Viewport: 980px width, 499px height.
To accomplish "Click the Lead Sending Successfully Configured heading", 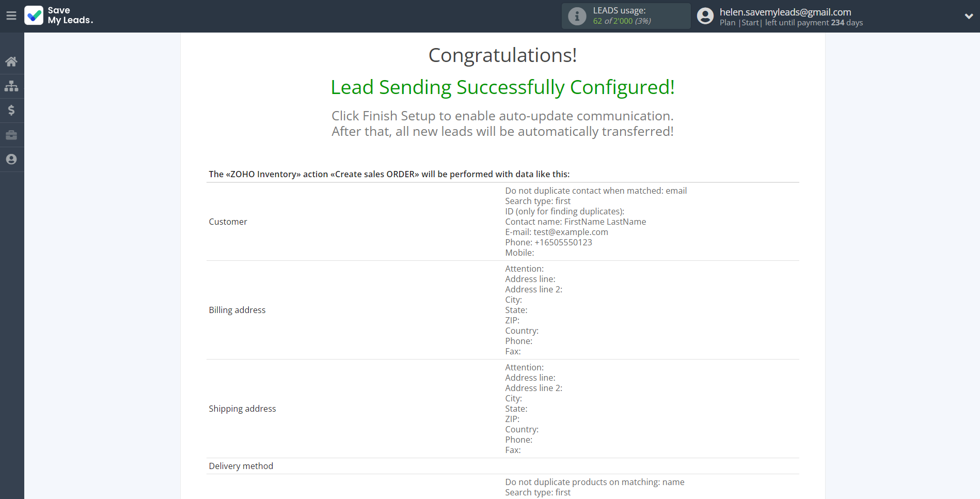I will point(502,87).
